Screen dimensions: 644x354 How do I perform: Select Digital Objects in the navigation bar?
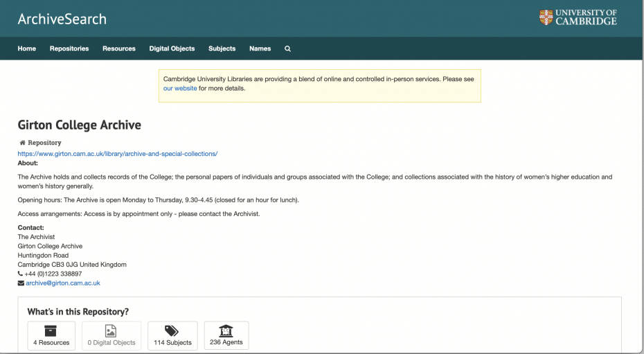click(172, 48)
